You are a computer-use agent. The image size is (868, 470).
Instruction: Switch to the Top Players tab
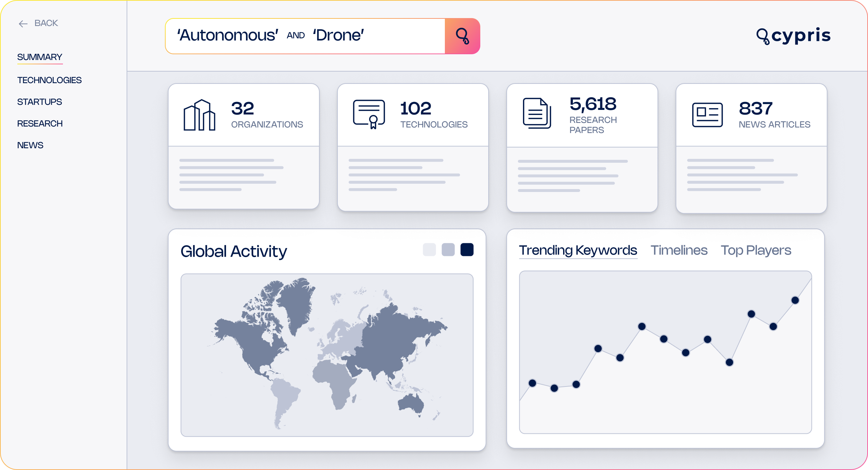tap(756, 250)
